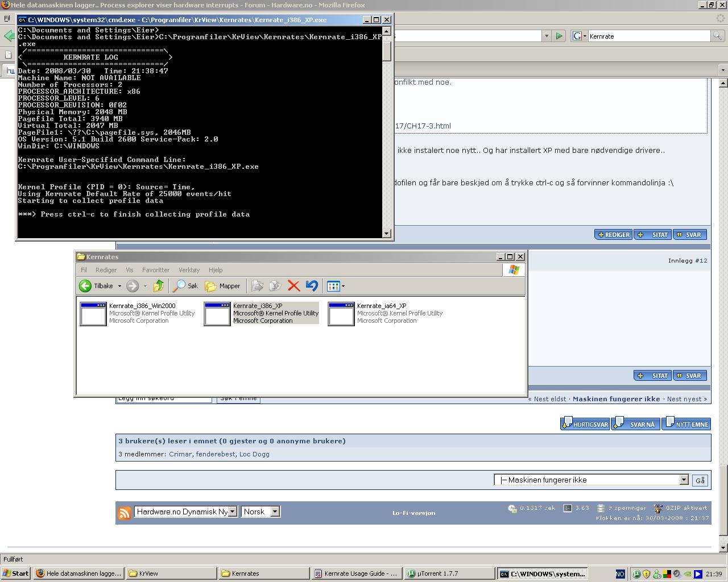728x582 pixels.
Task: Open the Crimar member link
Action: 180,454
